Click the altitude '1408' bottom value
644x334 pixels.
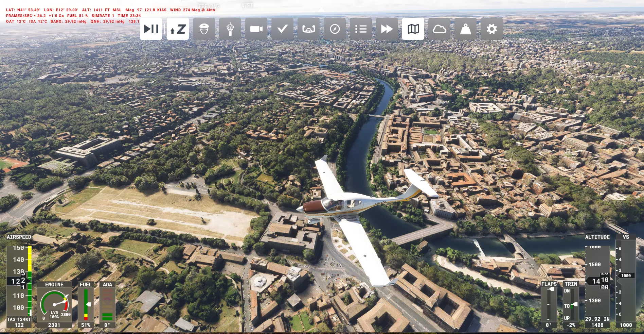(597, 325)
